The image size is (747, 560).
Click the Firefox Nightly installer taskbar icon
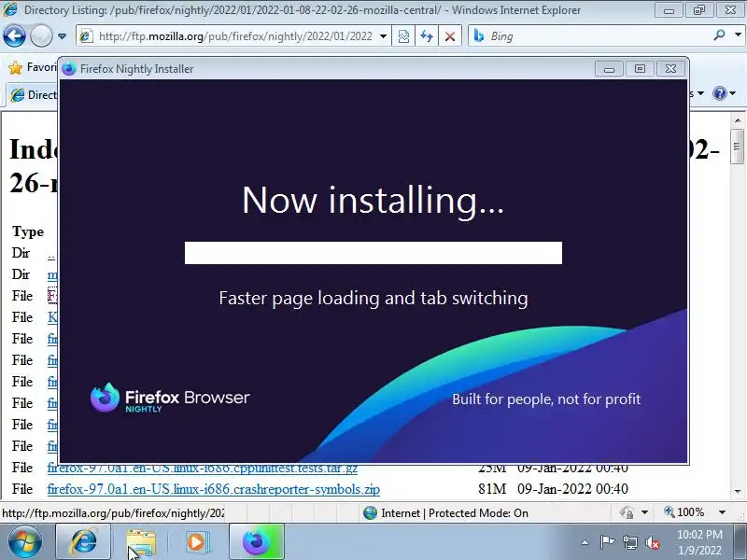(257, 542)
